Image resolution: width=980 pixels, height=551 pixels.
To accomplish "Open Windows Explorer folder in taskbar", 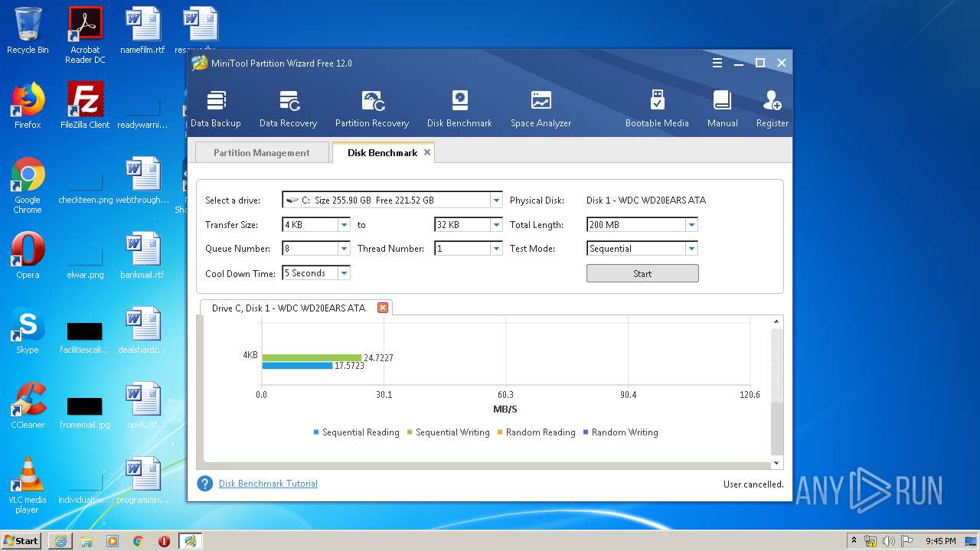I will pyautogui.click(x=87, y=541).
